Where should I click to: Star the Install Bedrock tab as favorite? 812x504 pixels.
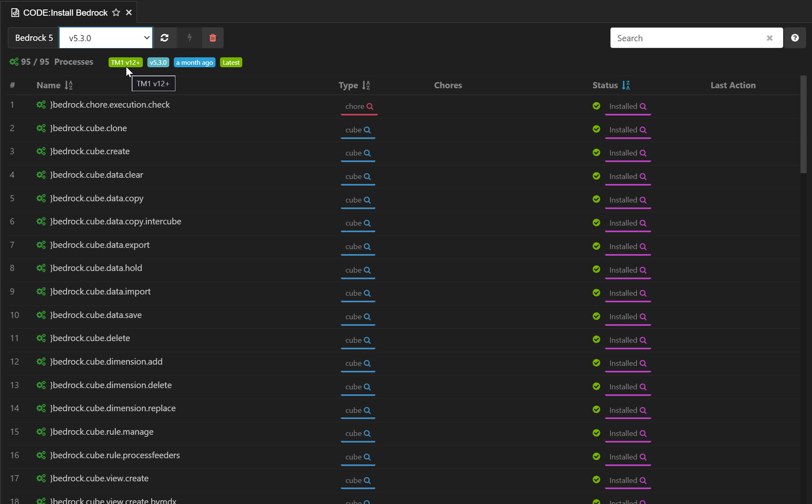point(116,12)
